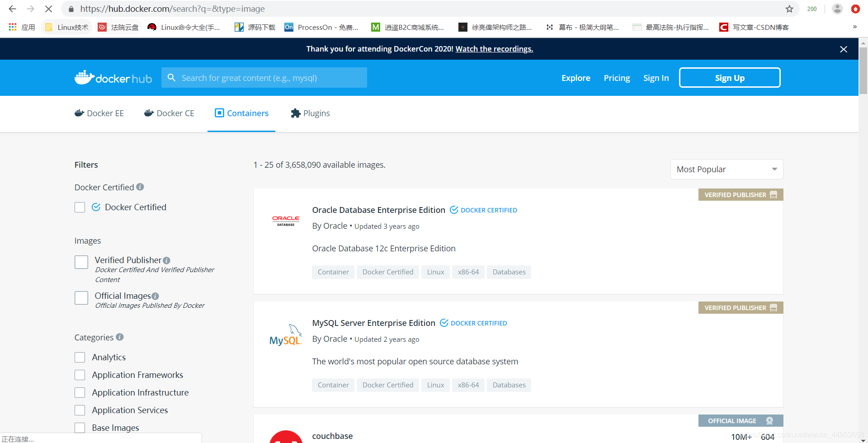Open the couchbase image result
Image resolution: width=868 pixels, height=443 pixels.
332,436
